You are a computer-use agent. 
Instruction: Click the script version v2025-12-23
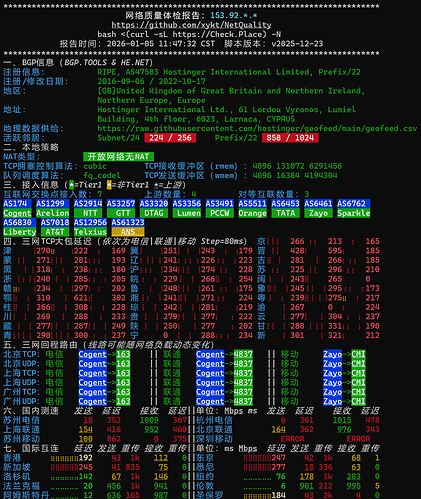(x=297, y=44)
